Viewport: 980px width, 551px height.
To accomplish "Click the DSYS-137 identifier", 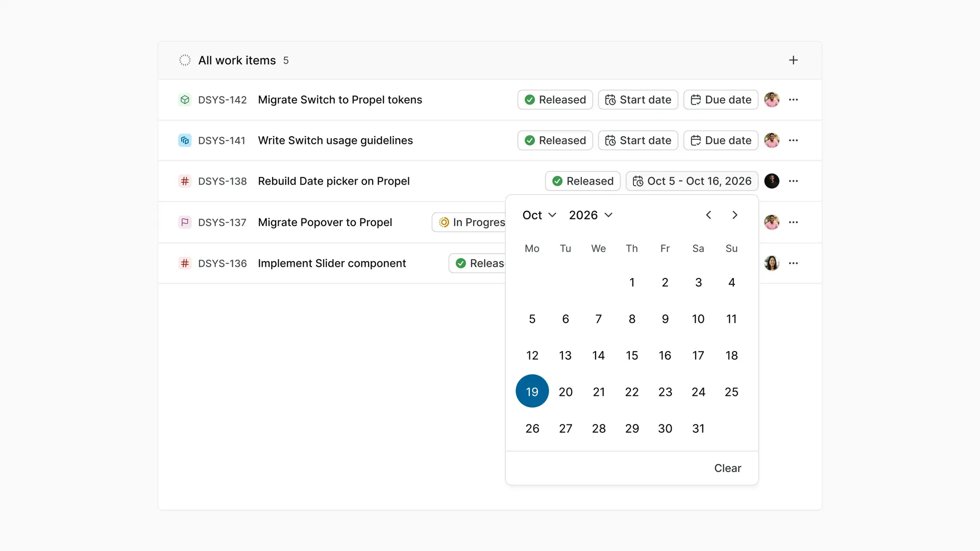I will click(x=222, y=223).
